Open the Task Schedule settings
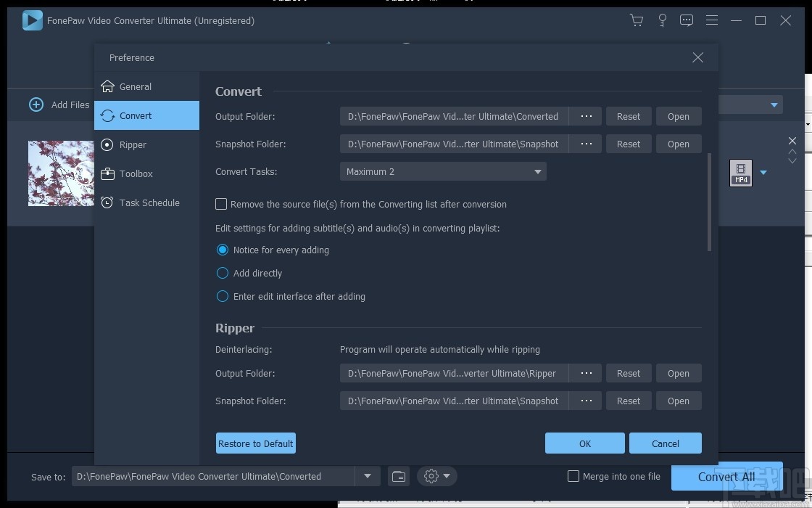The width and height of the screenshot is (812, 508). [149, 202]
